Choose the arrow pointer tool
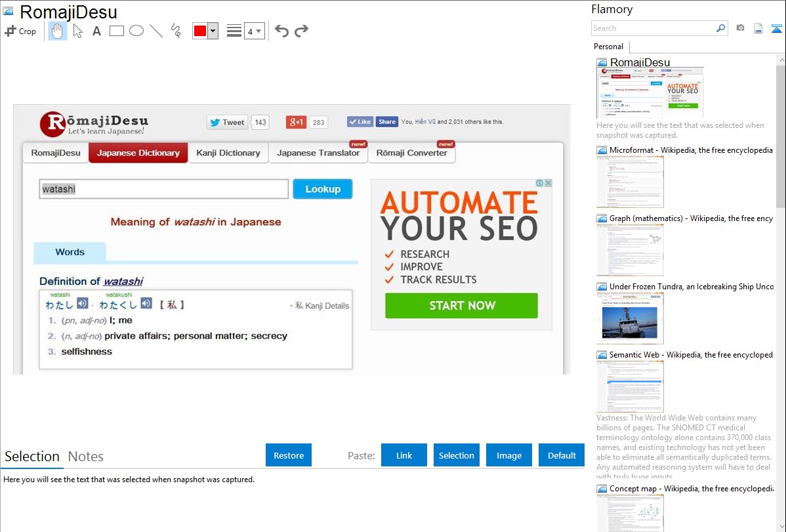Screen dimensions: 786x532 point(77,31)
